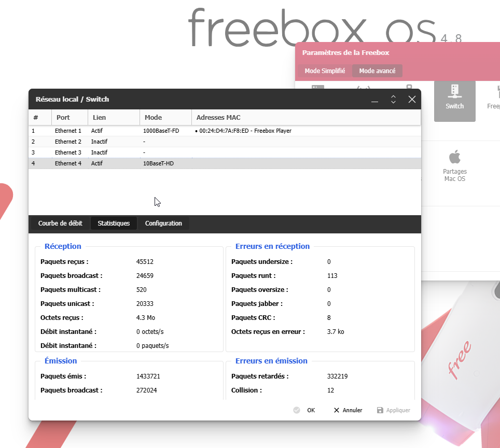The image size is (500, 448).
Task: Select the inactive Ethernet 3 row
Action: (x=68, y=152)
